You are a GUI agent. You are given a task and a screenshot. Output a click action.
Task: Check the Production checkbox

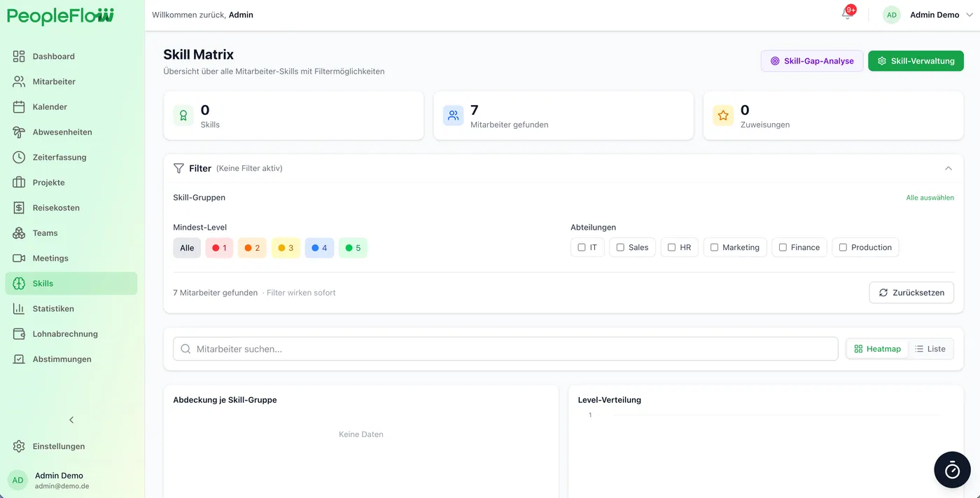(x=843, y=247)
